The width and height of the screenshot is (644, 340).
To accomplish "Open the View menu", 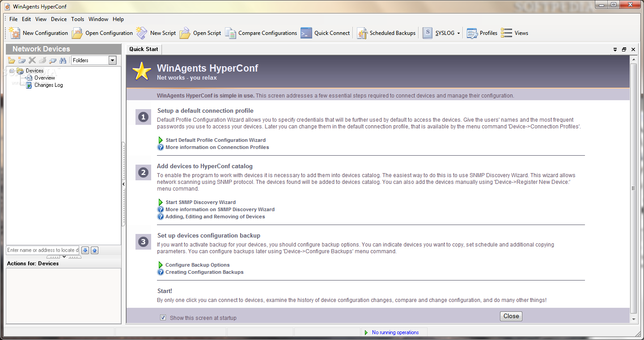I will click(x=41, y=19).
